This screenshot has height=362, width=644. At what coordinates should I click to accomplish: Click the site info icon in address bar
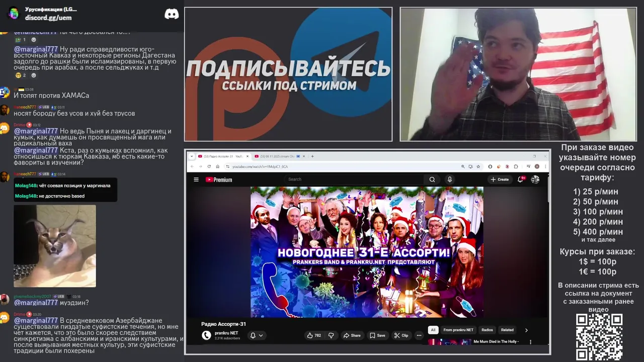[x=227, y=166]
